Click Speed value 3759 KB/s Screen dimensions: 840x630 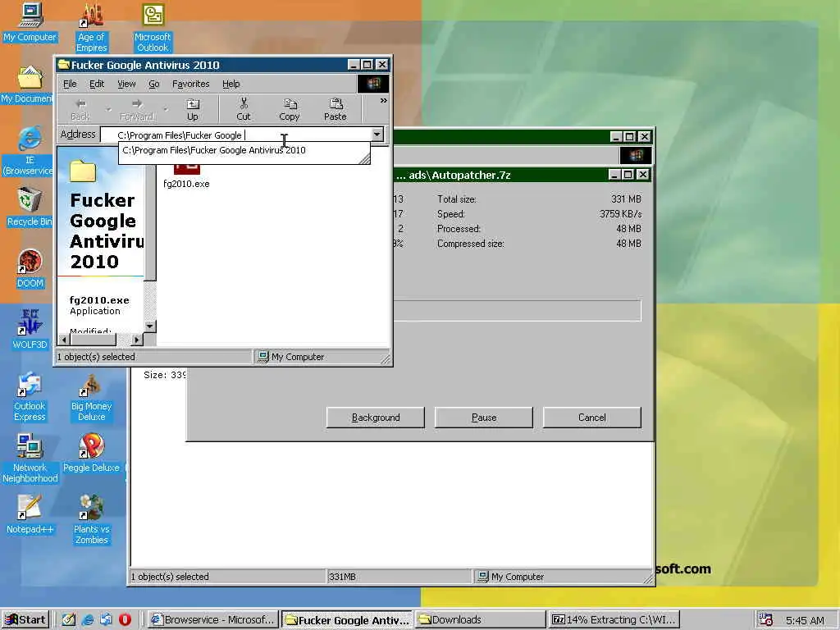coord(620,214)
